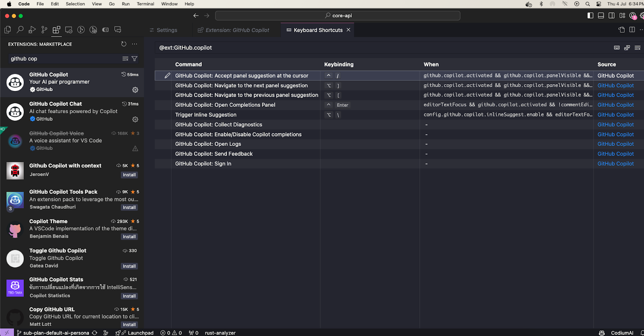Open Views and More Actions in Extensions panel
Image resolution: width=644 pixels, height=336 pixels.
coord(134,44)
